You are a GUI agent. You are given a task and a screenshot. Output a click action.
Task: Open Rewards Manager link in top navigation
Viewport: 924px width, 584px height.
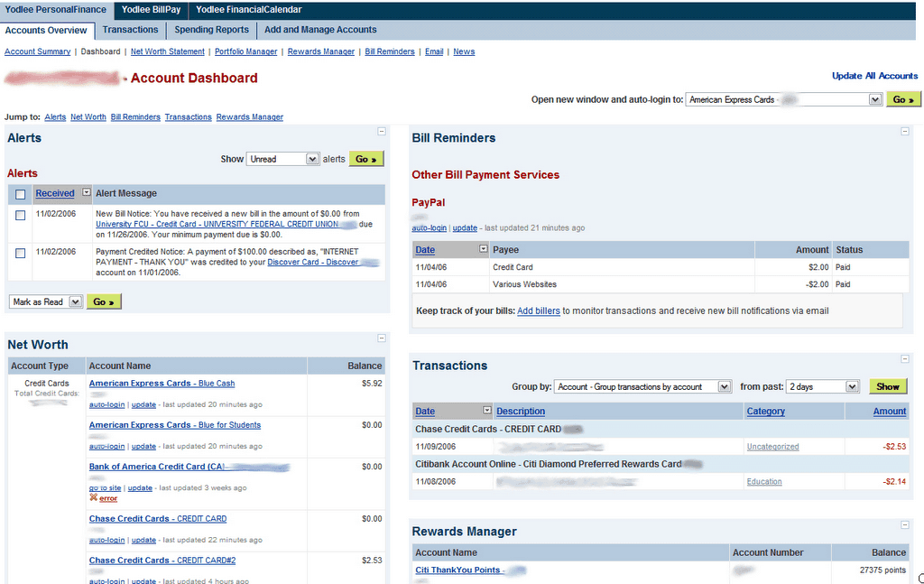click(321, 51)
